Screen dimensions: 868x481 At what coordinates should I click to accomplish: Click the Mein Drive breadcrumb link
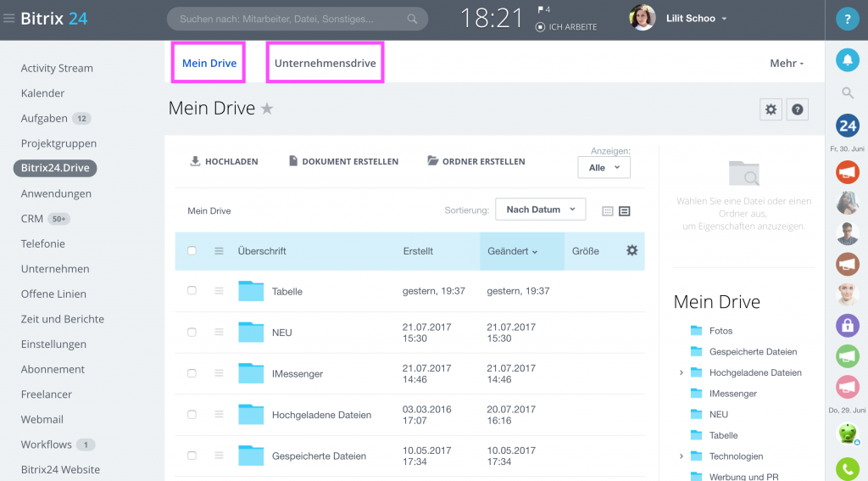coord(209,210)
